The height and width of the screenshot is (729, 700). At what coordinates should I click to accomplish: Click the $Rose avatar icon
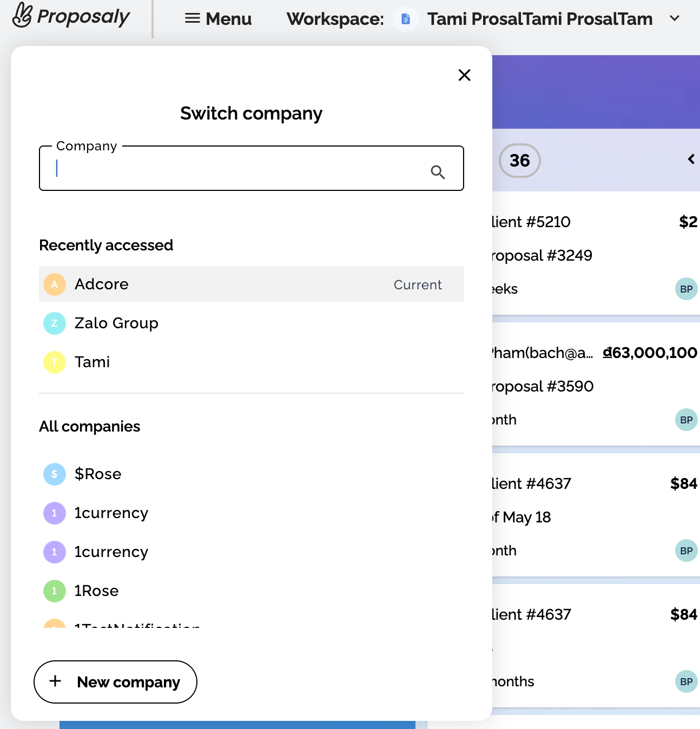click(x=55, y=474)
